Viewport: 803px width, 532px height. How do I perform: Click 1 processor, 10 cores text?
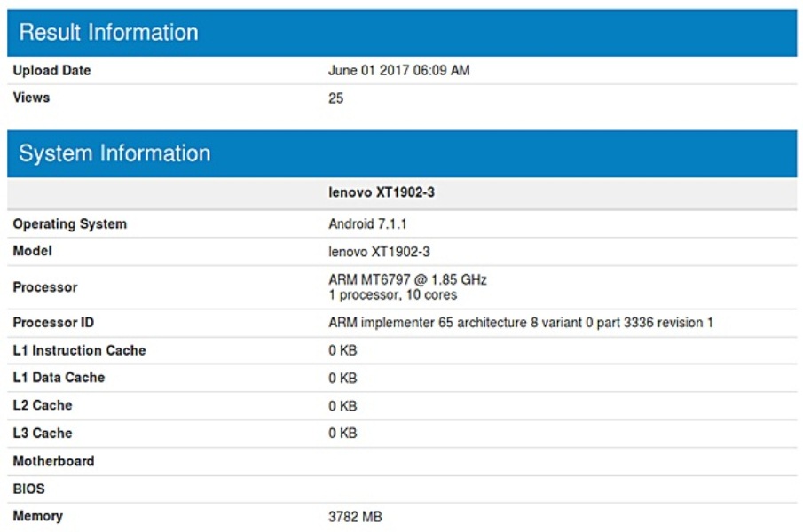point(393,294)
